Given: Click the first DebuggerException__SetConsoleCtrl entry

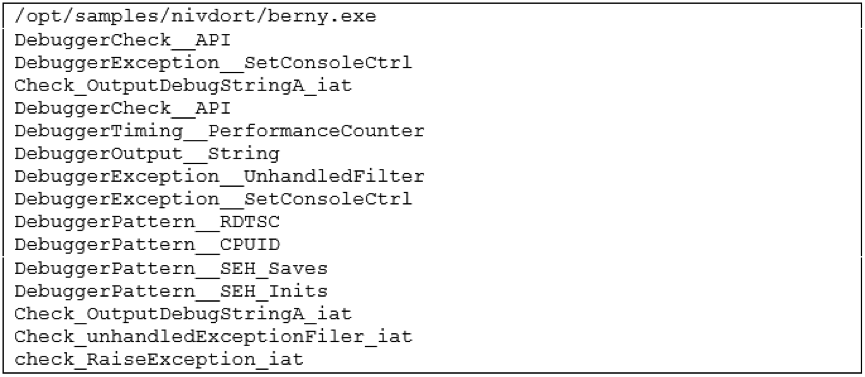Looking at the screenshot, I should [x=213, y=62].
